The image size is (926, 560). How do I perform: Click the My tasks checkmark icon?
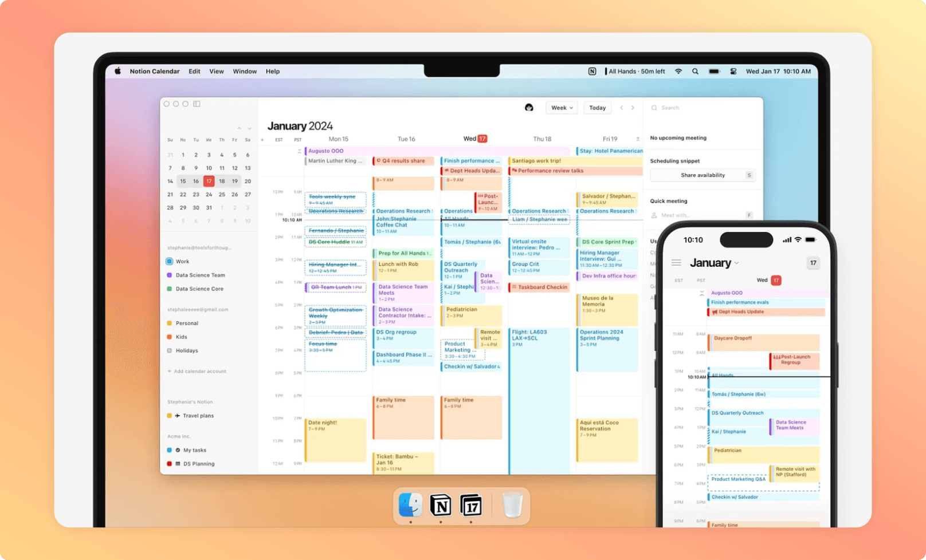click(178, 450)
